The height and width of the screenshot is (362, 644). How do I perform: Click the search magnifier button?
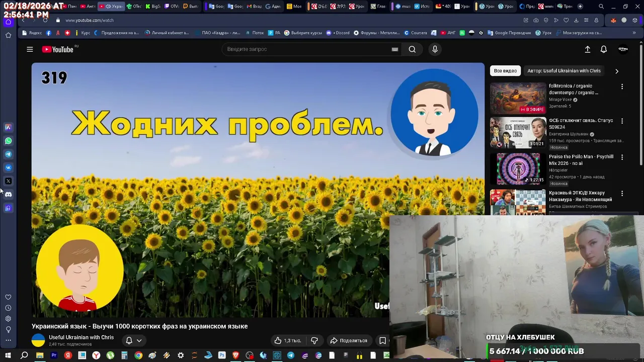(x=412, y=49)
